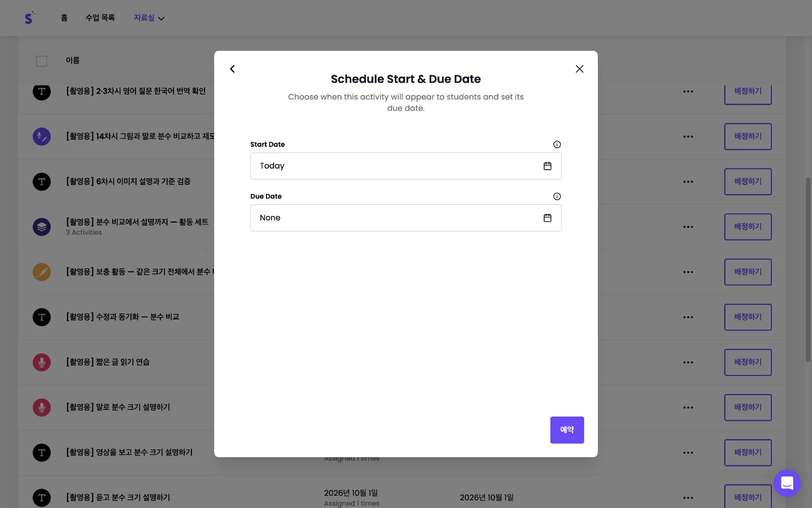Click 배정하기 for 보충 활동 row
Viewport: 812px width, 508px height.
748,272
